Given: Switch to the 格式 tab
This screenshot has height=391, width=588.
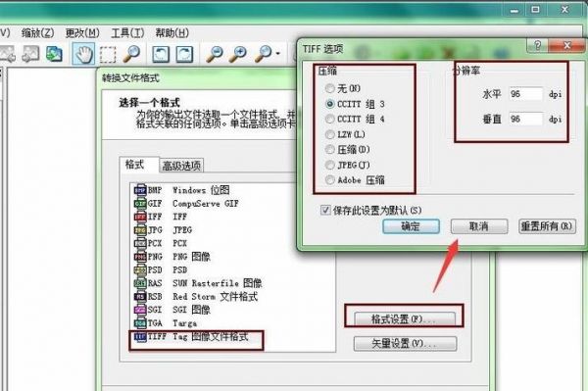Looking at the screenshot, I should (139, 165).
